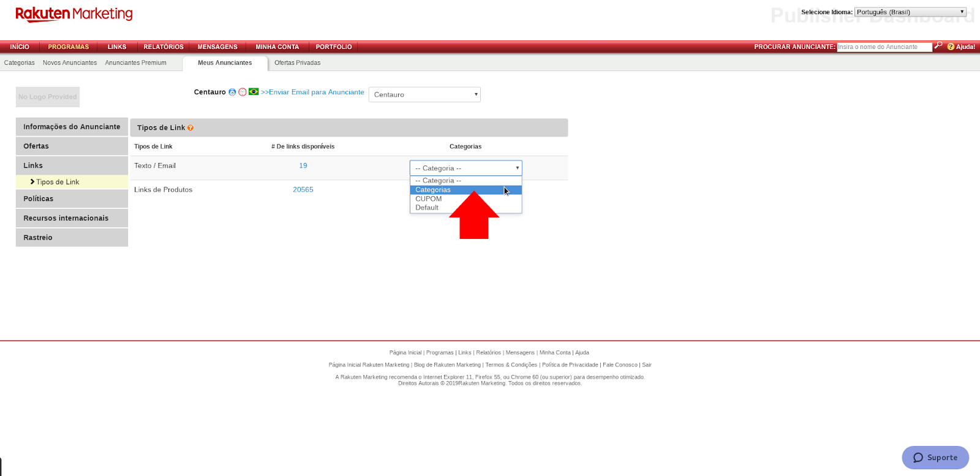Screen dimensions: 980x476
Task: Click footer Termos & Condições link
Action: (x=511, y=365)
